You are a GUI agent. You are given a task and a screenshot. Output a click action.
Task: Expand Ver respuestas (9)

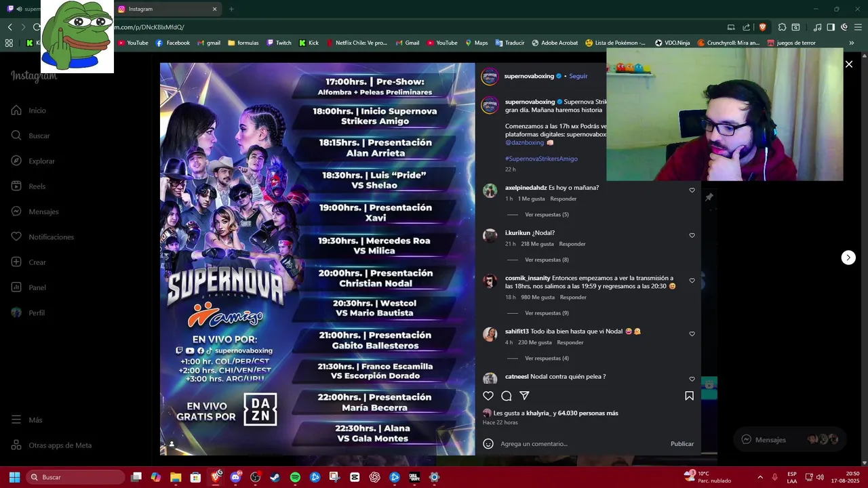point(547,313)
